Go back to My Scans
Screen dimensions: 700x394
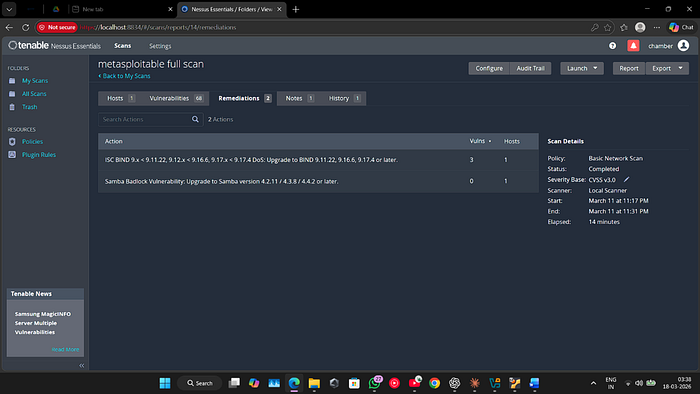coord(125,76)
